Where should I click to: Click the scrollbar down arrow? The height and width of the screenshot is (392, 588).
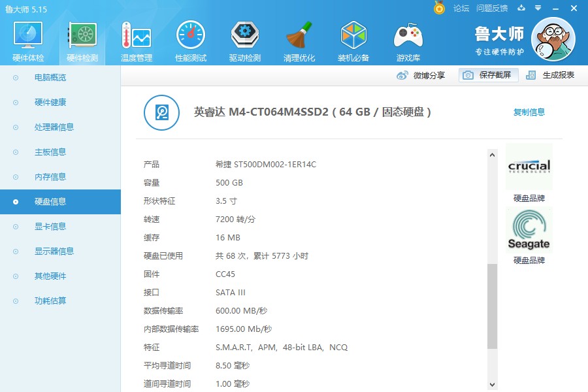pos(493,385)
